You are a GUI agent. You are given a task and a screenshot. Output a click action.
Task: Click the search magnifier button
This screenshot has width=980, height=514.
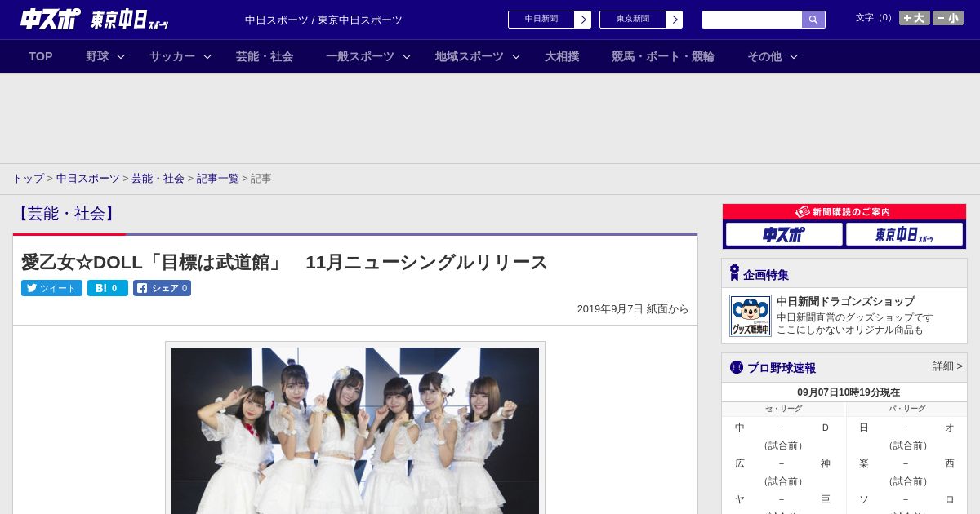[x=813, y=20]
